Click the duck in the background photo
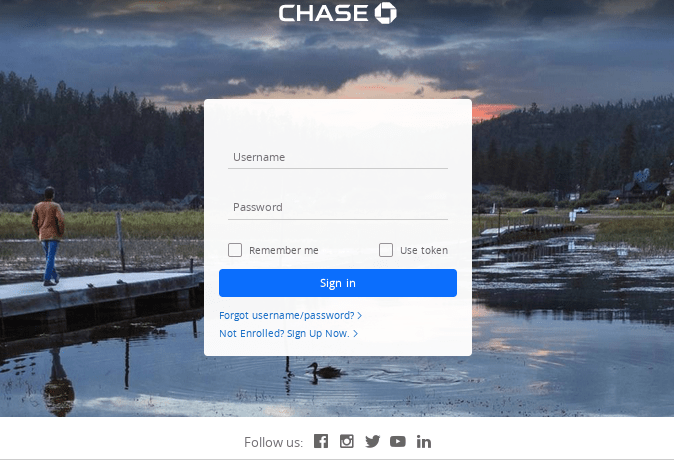The width and height of the screenshot is (674, 470). (325, 371)
